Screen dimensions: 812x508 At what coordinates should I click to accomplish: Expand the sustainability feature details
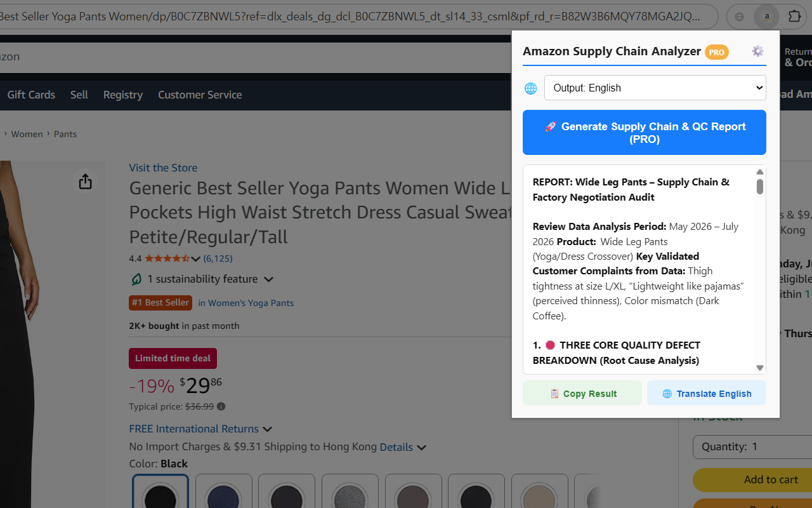tap(268, 279)
